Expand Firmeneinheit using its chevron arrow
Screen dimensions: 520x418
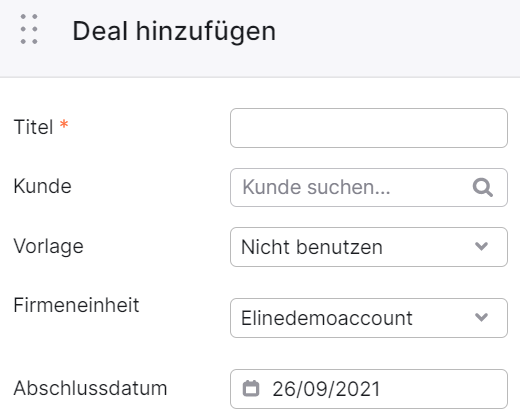click(481, 317)
